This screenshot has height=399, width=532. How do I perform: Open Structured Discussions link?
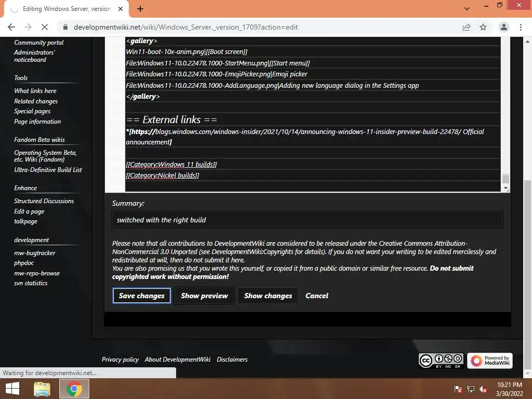pyautogui.click(x=44, y=201)
